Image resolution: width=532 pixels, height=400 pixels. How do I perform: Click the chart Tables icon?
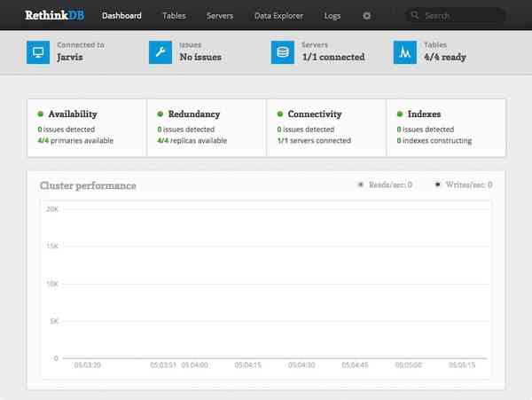[405, 52]
